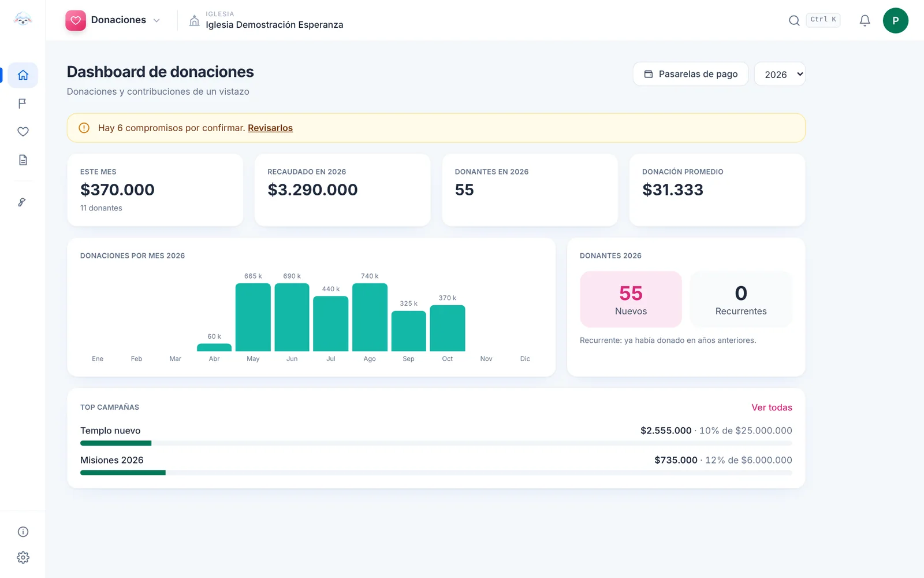Click the Oct bar showing 370 k

448,328
